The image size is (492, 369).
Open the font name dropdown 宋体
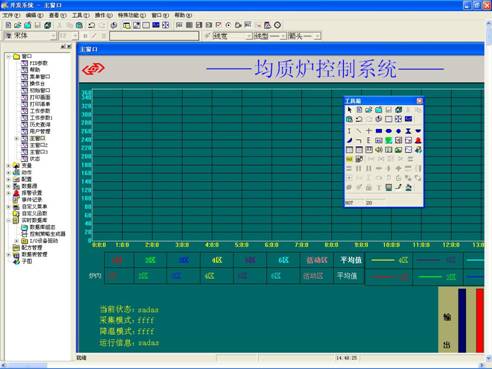point(30,35)
